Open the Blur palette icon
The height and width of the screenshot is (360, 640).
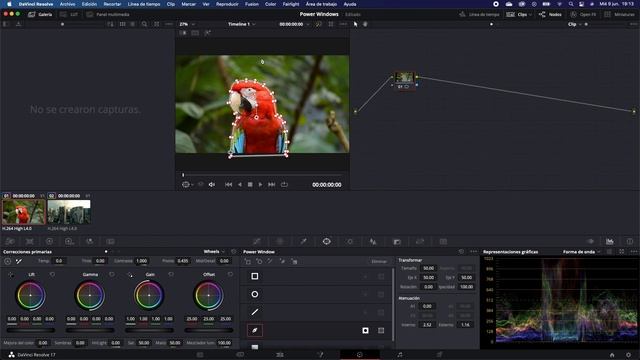pos(373,242)
